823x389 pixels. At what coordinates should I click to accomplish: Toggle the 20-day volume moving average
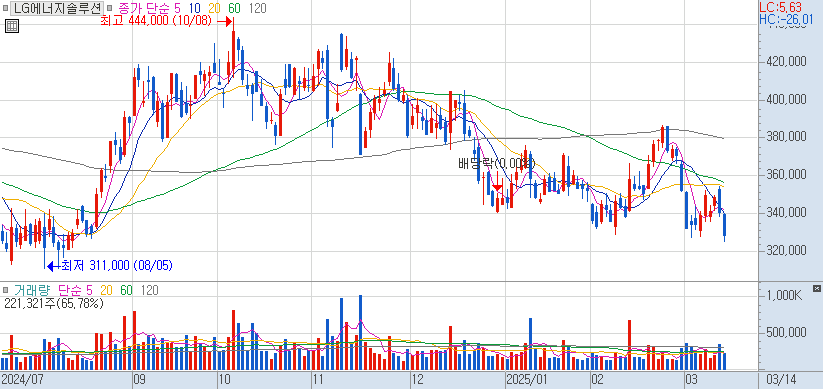tap(106, 290)
